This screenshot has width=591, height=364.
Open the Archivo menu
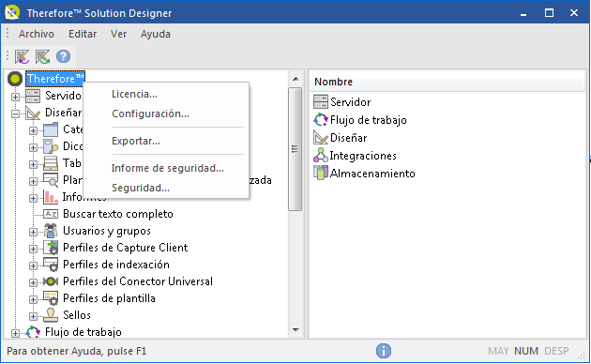[x=37, y=34]
